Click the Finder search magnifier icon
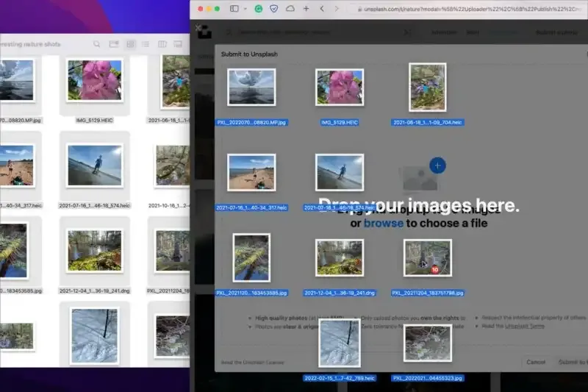 point(96,44)
